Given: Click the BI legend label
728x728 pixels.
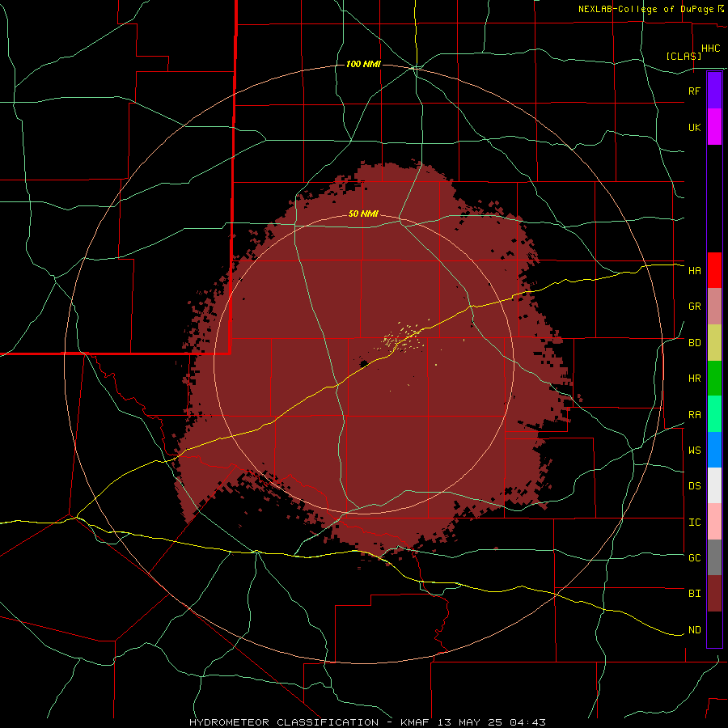Looking at the screenshot, I should pos(694,594).
